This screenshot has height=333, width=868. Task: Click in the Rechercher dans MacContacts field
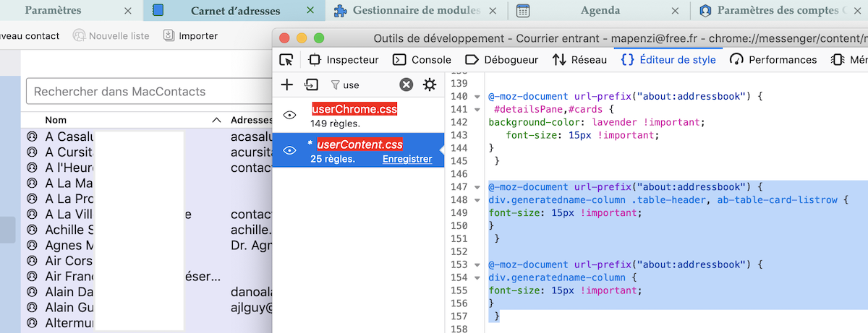(x=149, y=92)
